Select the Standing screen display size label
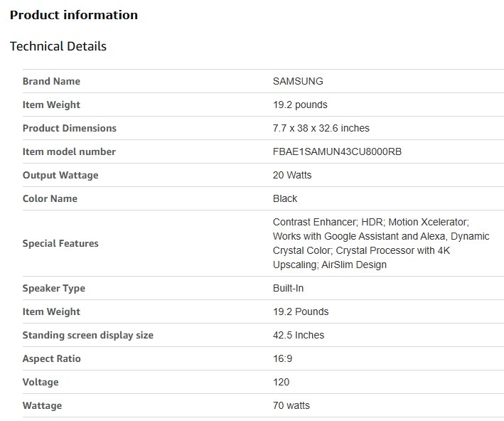This screenshot has width=504, height=421. point(88,335)
